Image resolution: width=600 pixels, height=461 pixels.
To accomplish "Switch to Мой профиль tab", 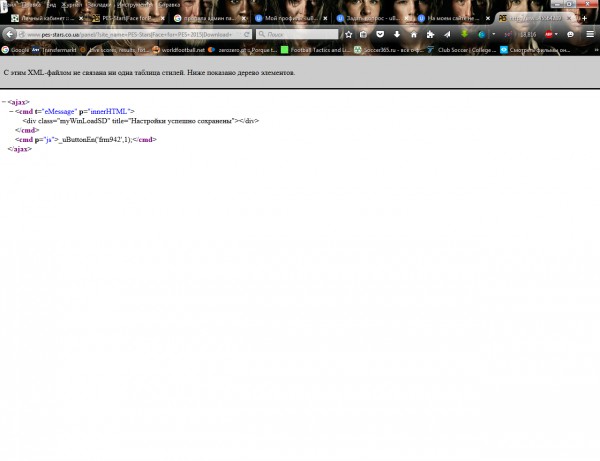I will pyautogui.click(x=291, y=18).
